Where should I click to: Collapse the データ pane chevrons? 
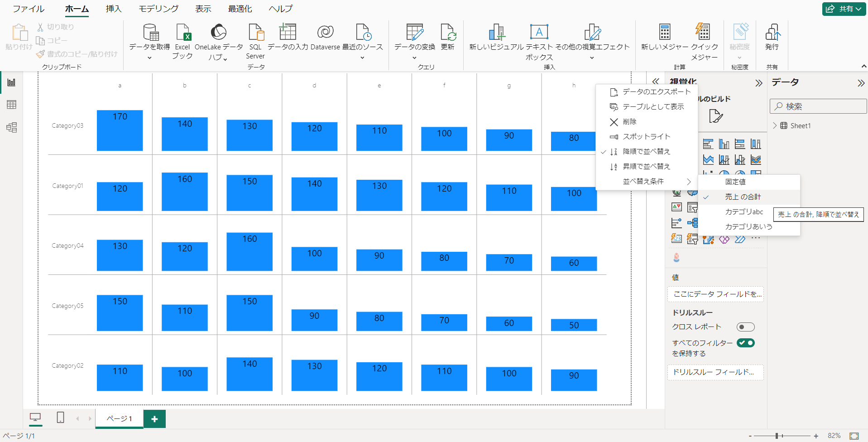point(860,83)
